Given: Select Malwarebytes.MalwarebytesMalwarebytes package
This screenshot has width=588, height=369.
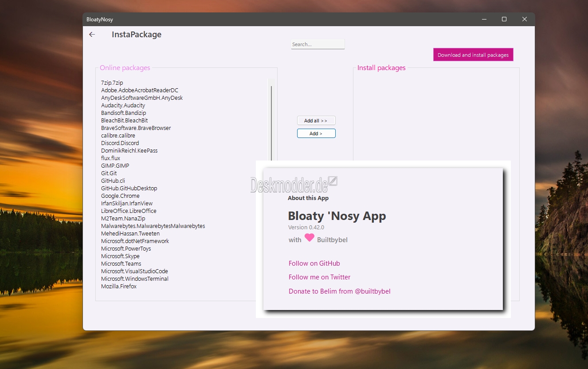Looking at the screenshot, I should click(x=153, y=226).
